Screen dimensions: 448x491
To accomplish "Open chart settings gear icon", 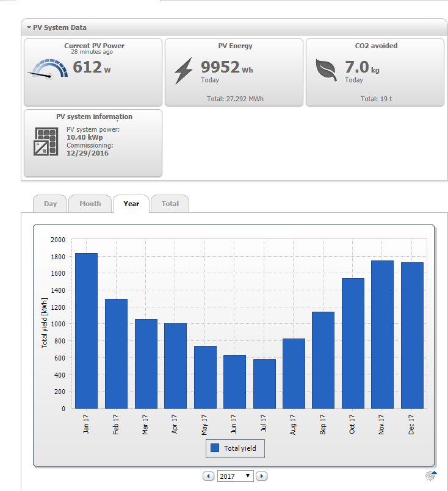I will (430, 476).
